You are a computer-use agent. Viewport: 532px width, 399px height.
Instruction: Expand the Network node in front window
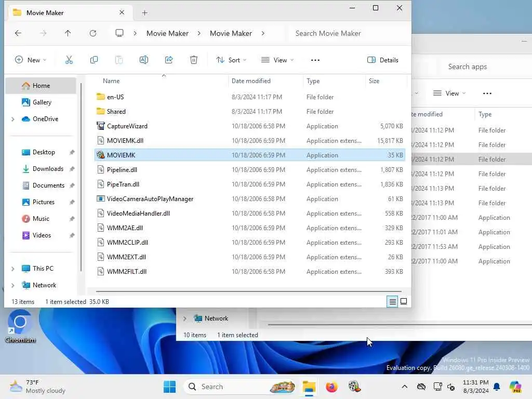[13, 285]
